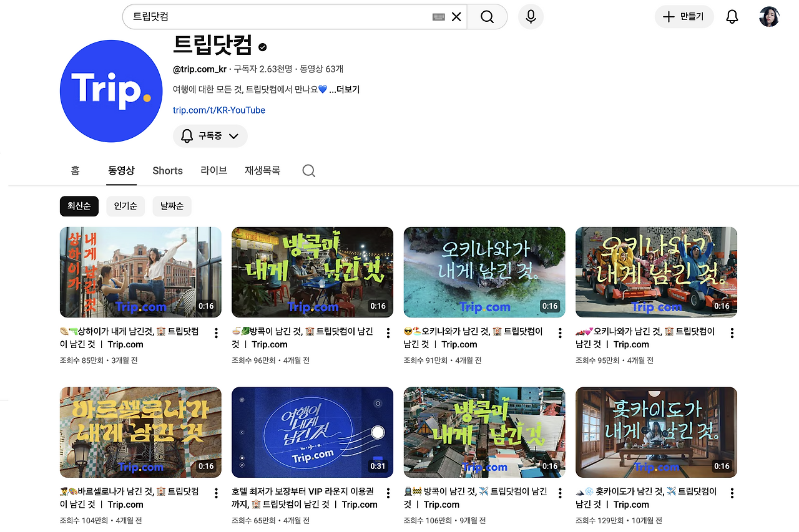The width and height of the screenshot is (799, 532).
Task: Open video title 호텔 최저가 보장부터 VIP 라운지
Action: [x=305, y=498]
